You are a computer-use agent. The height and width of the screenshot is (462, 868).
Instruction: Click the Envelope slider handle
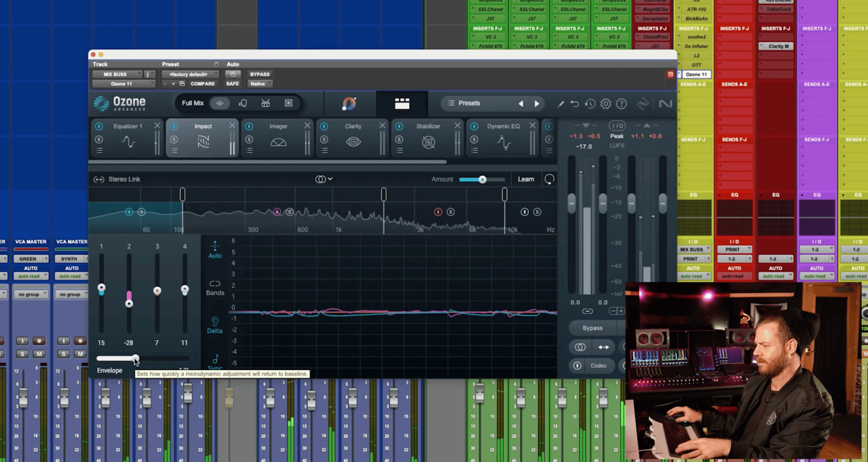click(135, 358)
